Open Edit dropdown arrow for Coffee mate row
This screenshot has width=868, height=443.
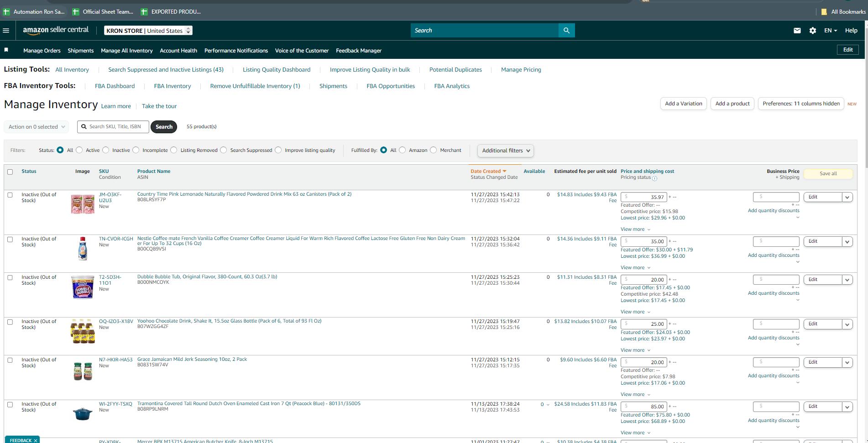tap(847, 241)
